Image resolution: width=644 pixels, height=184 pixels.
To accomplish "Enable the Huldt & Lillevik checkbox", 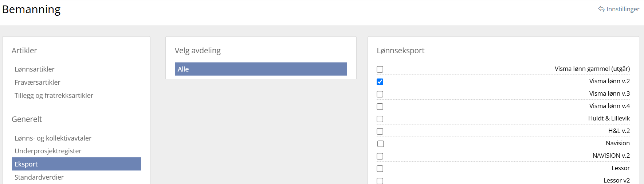I will 380,119.
